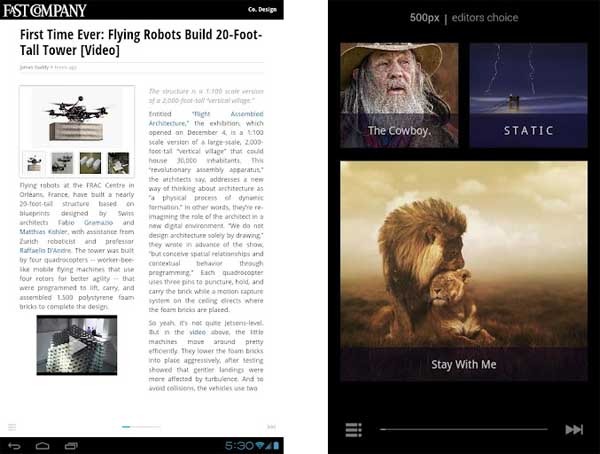This screenshot has height=454, width=600.
Task: Click the Fast Company logo
Action: [x=44, y=10]
